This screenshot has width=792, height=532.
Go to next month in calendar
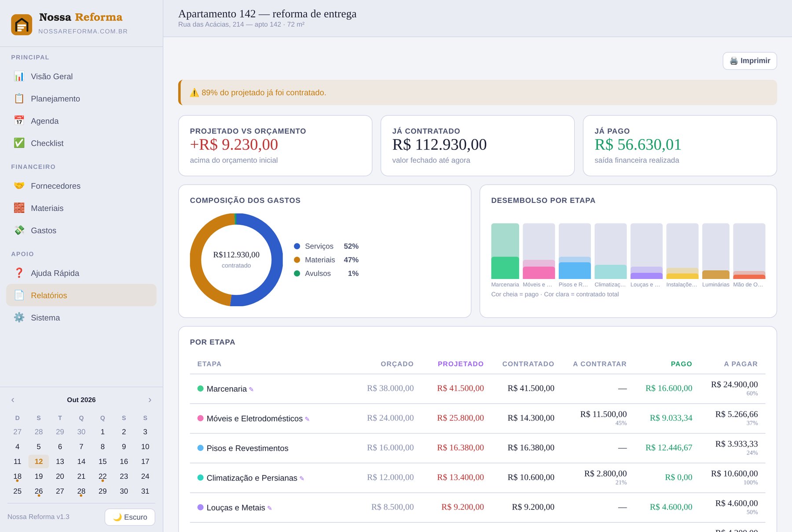pyautogui.click(x=150, y=400)
